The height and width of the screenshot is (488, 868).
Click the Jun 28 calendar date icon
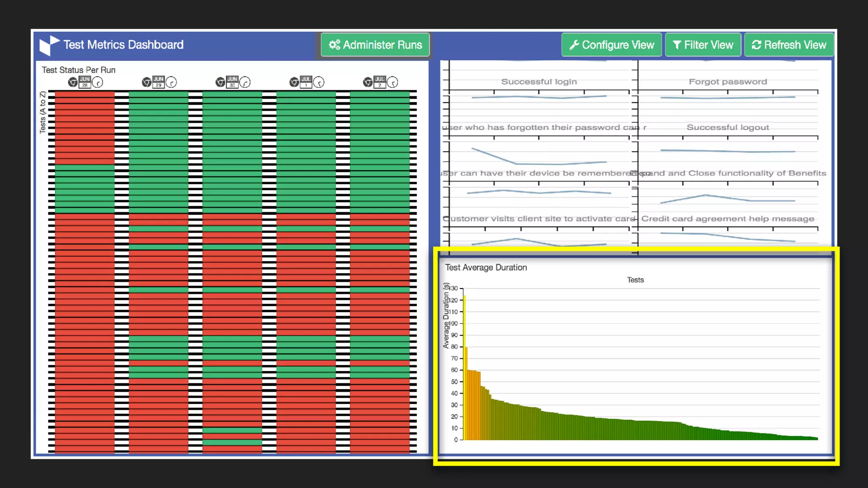(85, 82)
